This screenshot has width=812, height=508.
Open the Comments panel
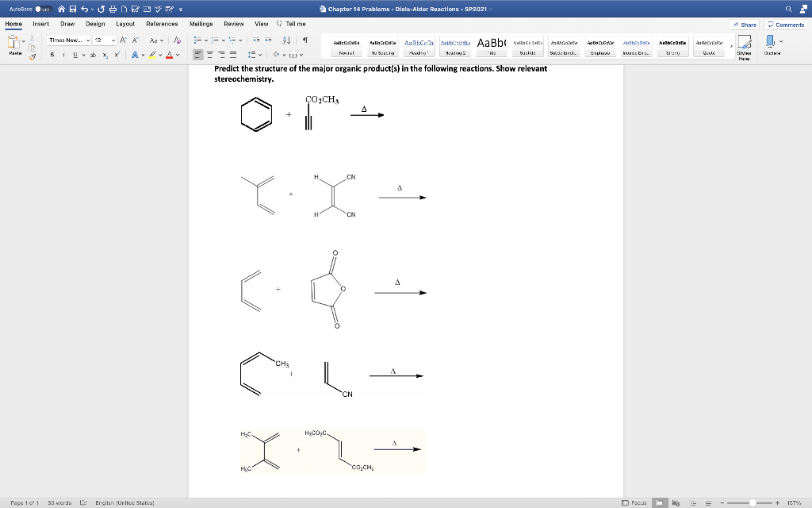click(785, 25)
